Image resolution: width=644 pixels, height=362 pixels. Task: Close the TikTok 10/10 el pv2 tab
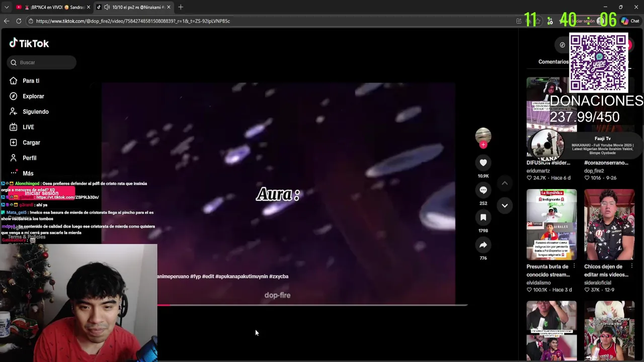coord(169,7)
